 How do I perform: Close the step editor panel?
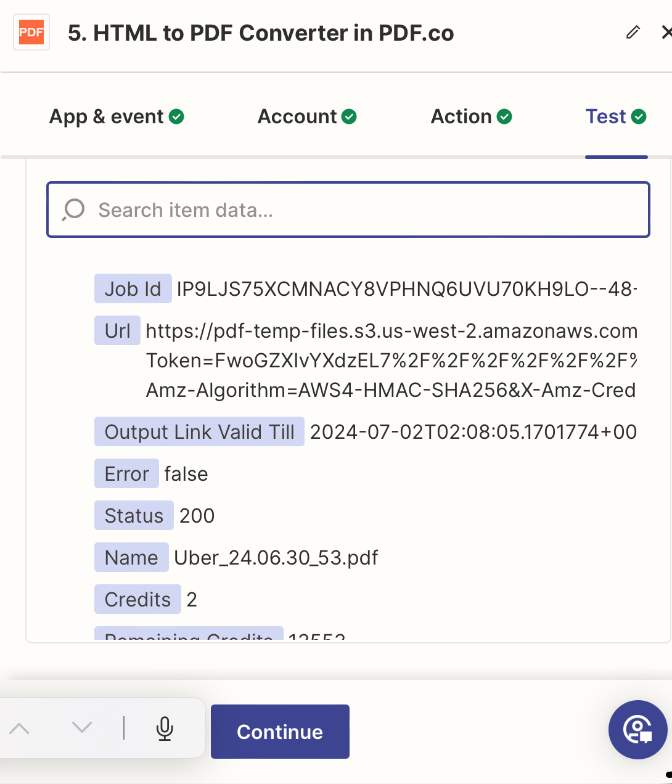tap(666, 32)
